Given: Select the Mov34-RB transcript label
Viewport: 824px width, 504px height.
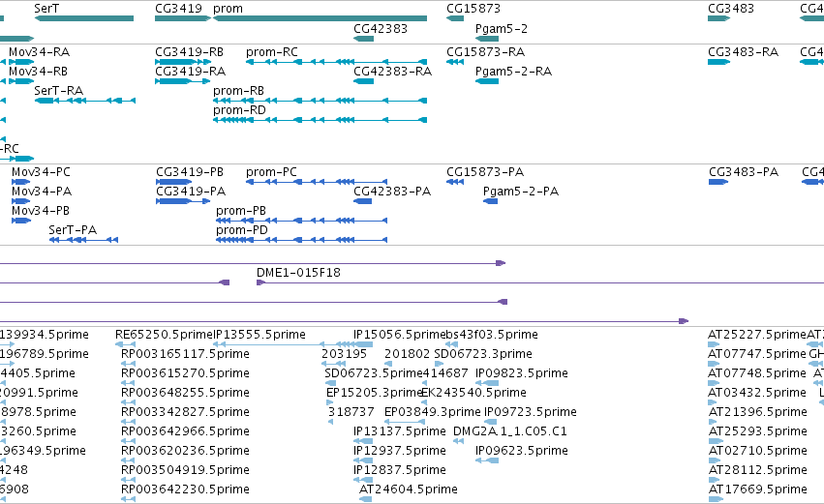Looking at the screenshot, I should point(38,72).
